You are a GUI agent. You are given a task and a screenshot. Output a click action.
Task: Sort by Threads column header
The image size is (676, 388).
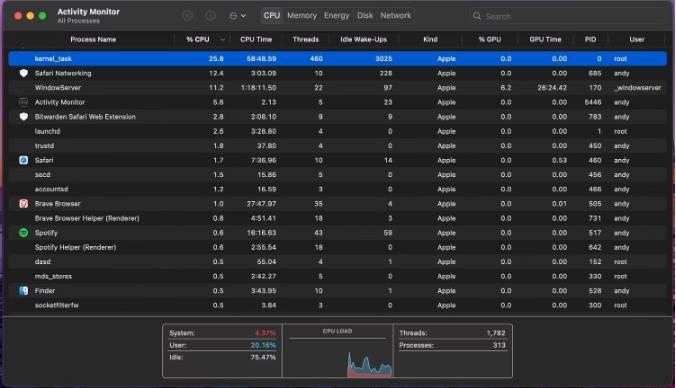[x=306, y=39]
